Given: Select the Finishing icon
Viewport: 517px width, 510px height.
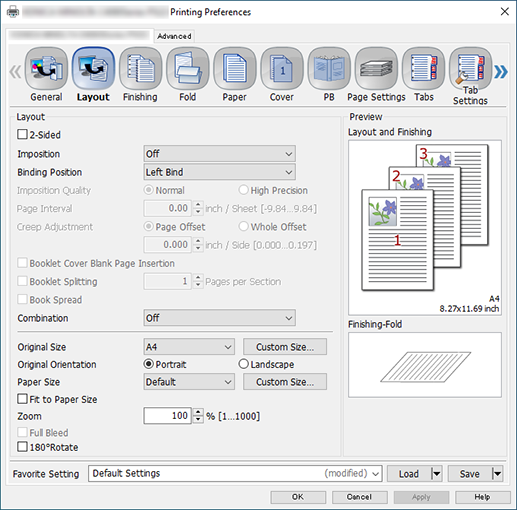Looking at the screenshot, I should (x=140, y=69).
